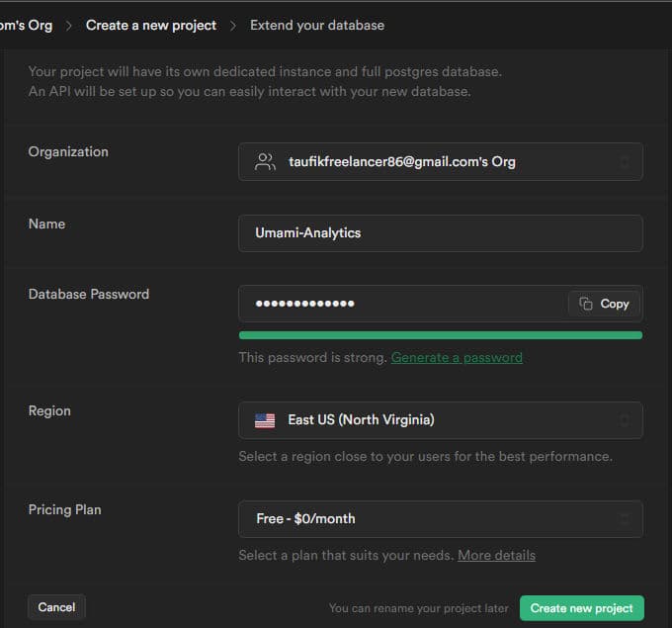Click the Cancel button
Viewport: 672px width, 628px height.
pos(56,607)
